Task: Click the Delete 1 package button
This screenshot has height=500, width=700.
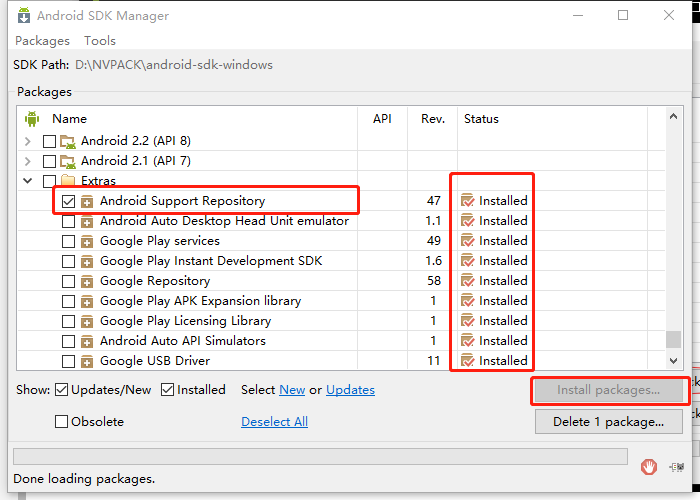Action: [x=609, y=422]
